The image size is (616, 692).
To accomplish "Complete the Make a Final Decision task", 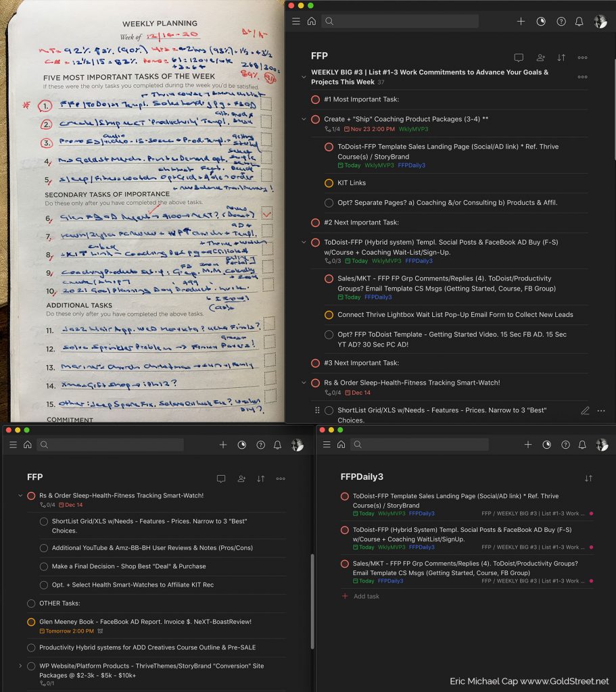I will click(44, 566).
